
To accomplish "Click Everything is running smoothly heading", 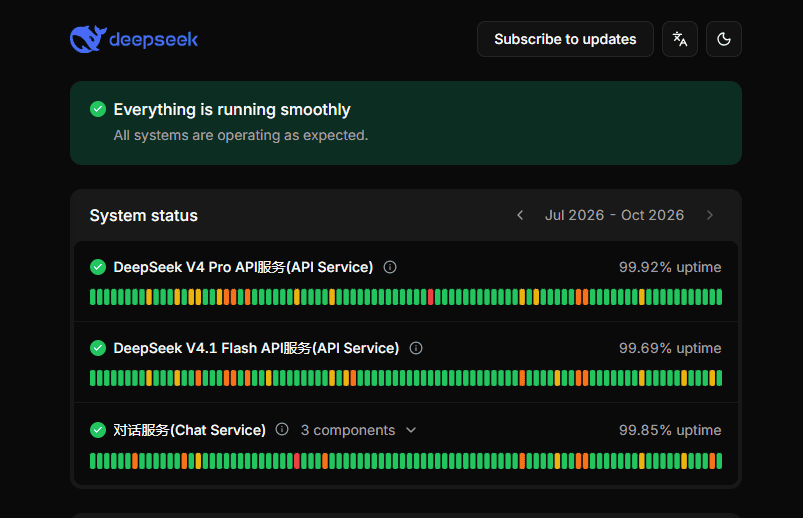I will point(232,109).
